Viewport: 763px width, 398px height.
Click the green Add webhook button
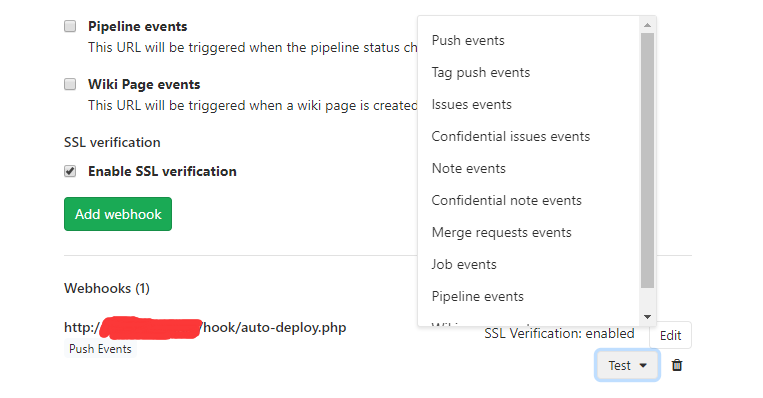118,214
